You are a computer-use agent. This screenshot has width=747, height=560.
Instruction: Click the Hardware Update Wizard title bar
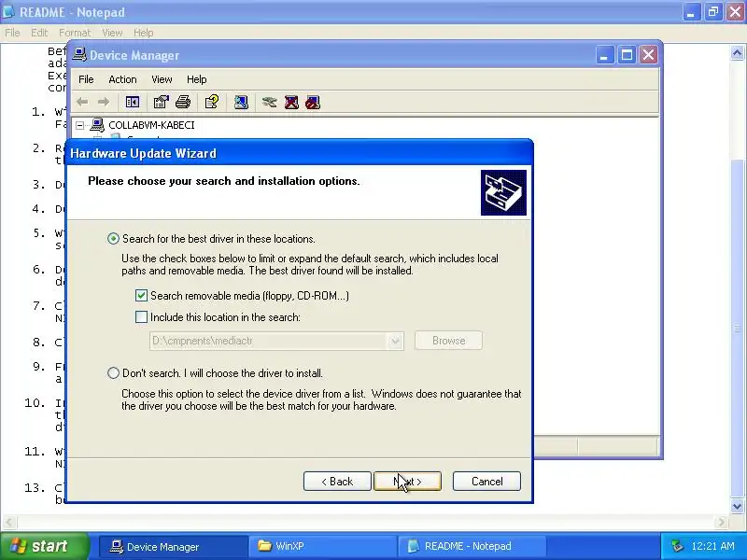pyautogui.click(x=299, y=153)
